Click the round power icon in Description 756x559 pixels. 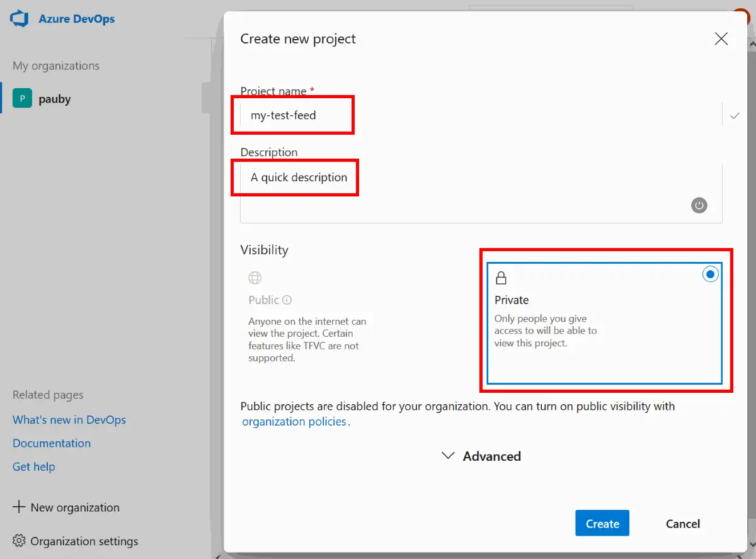(x=699, y=205)
